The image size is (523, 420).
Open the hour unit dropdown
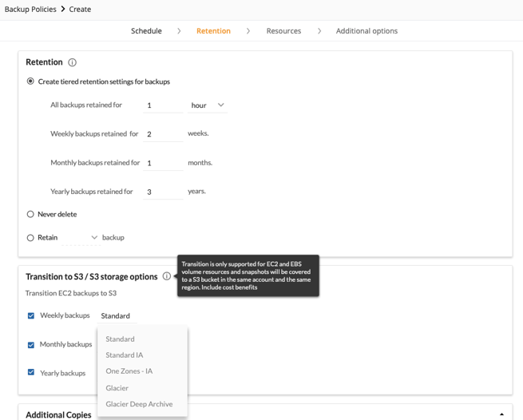click(x=208, y=105)
